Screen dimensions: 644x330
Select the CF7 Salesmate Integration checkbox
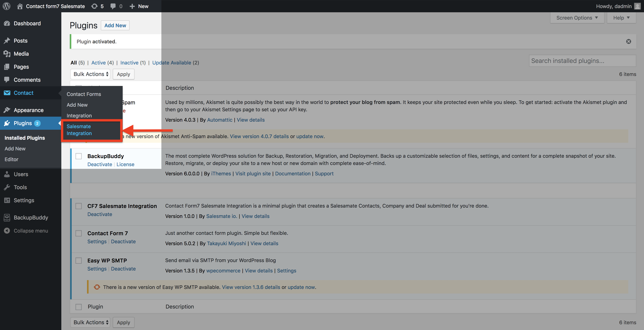[79, 206]
